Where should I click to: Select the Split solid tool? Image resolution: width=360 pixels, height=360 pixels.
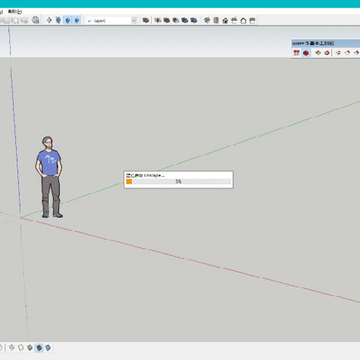(194, 20)
